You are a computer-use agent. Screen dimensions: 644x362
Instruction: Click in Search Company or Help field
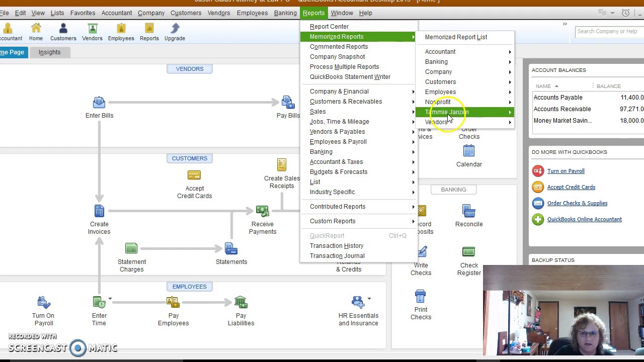pos(609,32)
